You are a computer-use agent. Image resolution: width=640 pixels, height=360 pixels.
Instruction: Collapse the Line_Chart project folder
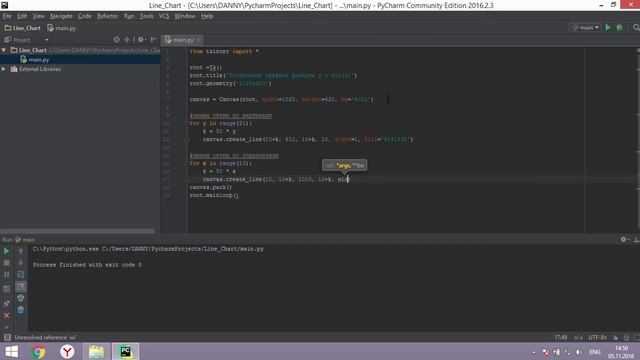pyautogui.click(x=4, y=50)
